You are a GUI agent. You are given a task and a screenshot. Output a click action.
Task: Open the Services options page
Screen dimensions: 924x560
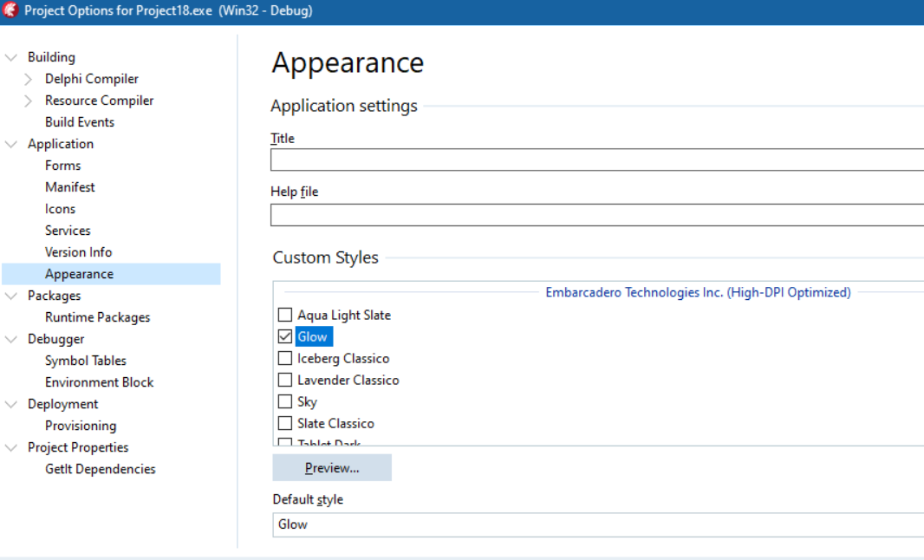pos(68,231)
